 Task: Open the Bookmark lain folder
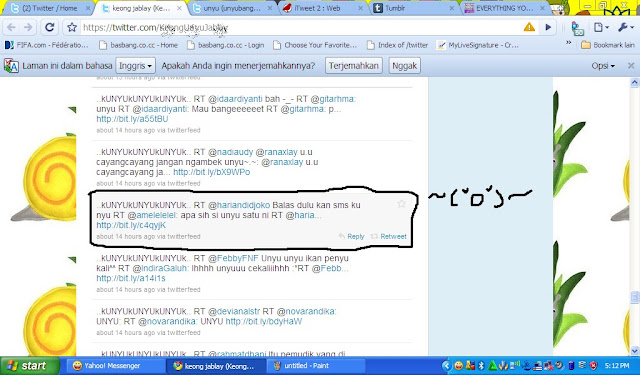click(x=608, y=45)
